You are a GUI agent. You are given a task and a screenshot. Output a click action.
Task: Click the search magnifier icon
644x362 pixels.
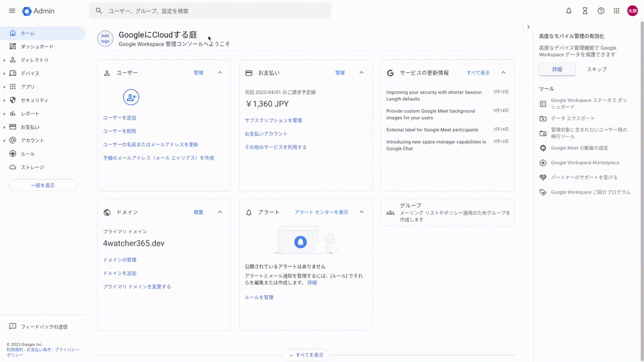(x=99, y=11)
